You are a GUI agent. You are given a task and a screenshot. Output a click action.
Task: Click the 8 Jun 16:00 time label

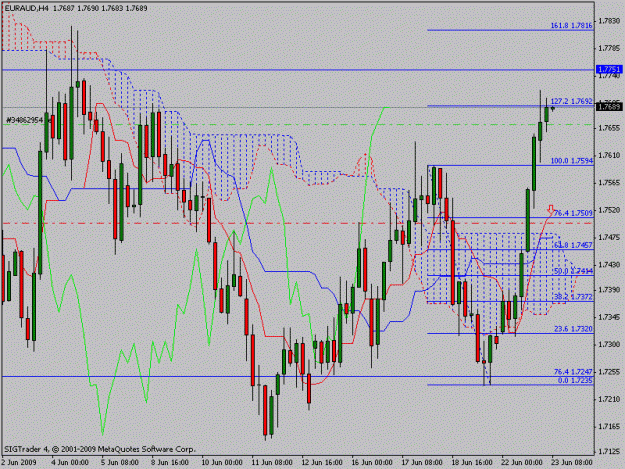click(x=170, y=462)
